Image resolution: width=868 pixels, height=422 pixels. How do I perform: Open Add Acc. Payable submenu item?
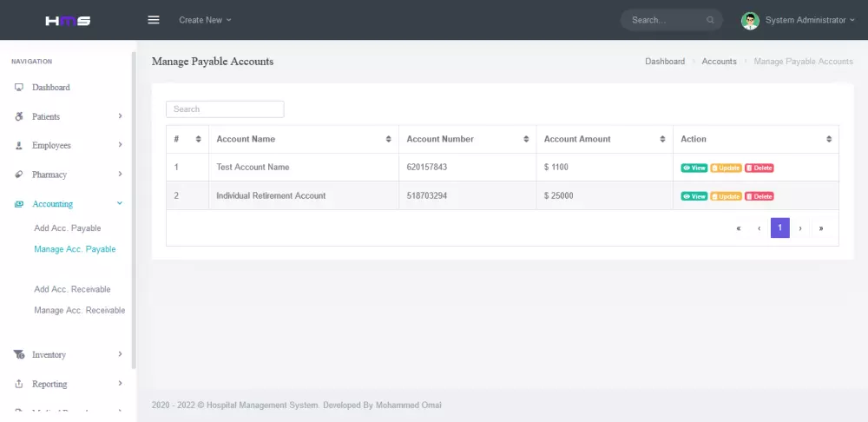coord(68,228)
